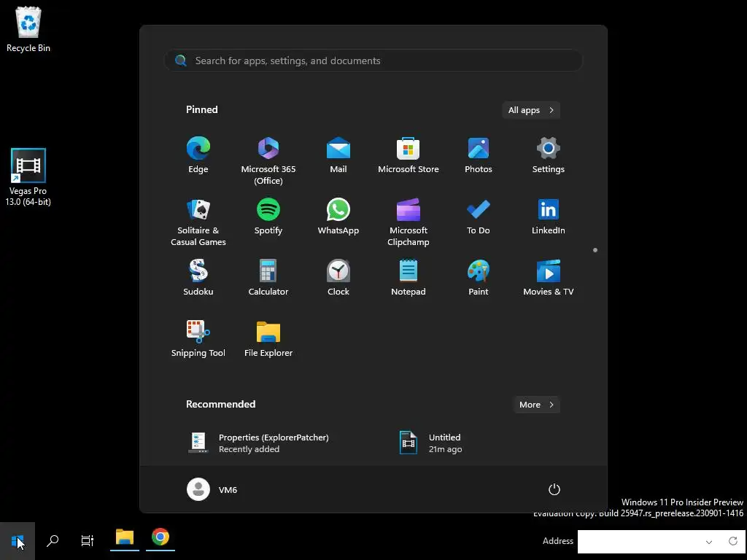This screenshot has height=560, width=747.
Task: Switch to File Explorer on the taskbar
Action: tap(124, 538)
